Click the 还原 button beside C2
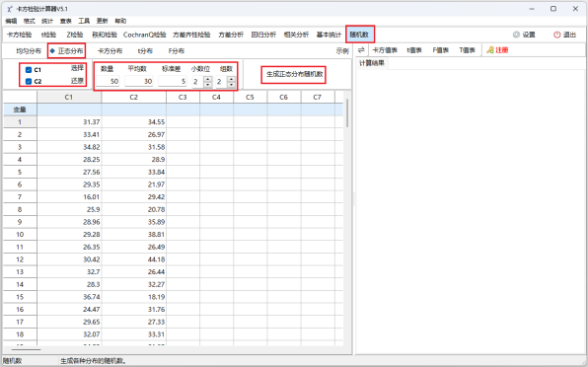The image size is (588, 367). [77, 81]
